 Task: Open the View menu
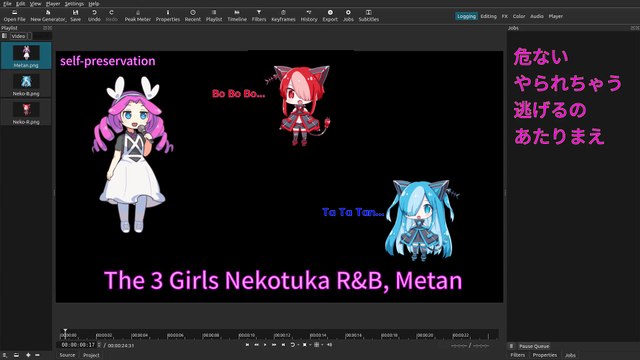[36, 4]
